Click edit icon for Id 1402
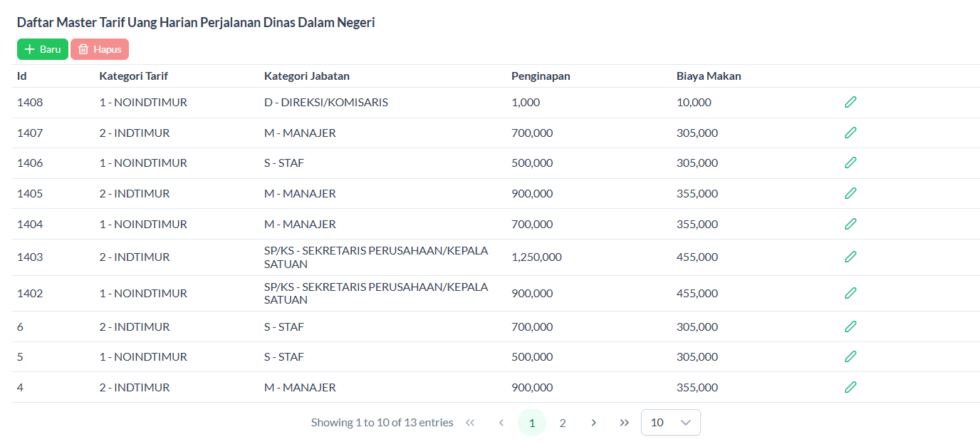This screenshot has width=980, height=442. [850, 293]
